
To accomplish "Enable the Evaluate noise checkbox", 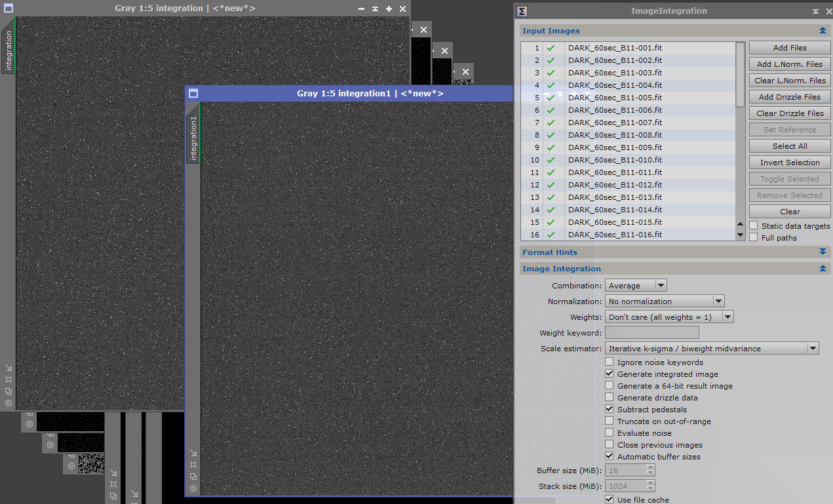I will (x=610, y=433).
